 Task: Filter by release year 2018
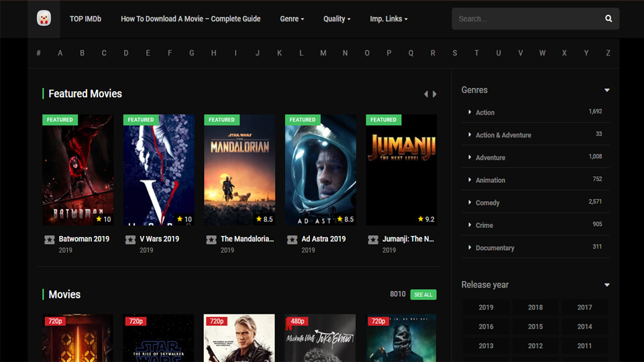pos(535,308)
